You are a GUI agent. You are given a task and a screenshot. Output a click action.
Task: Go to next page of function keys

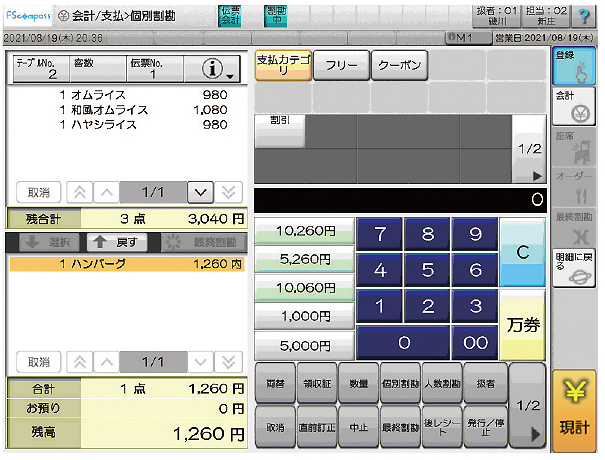coord(528,405)
